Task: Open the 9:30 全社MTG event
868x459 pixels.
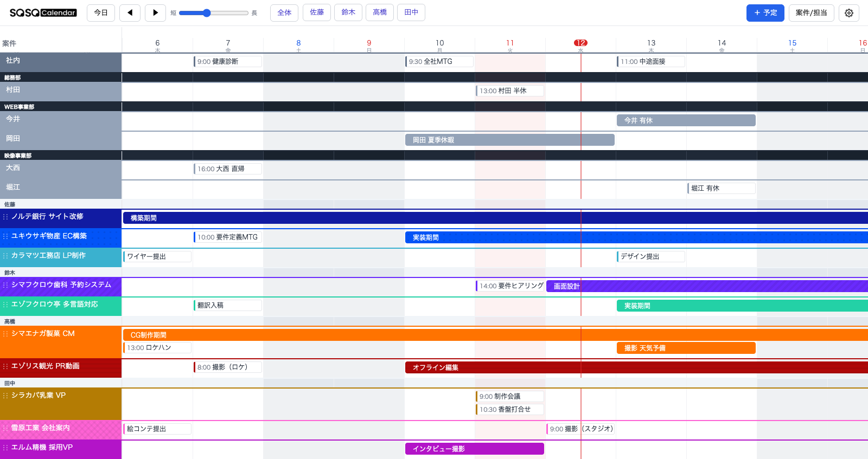Action: coord(439,61)
